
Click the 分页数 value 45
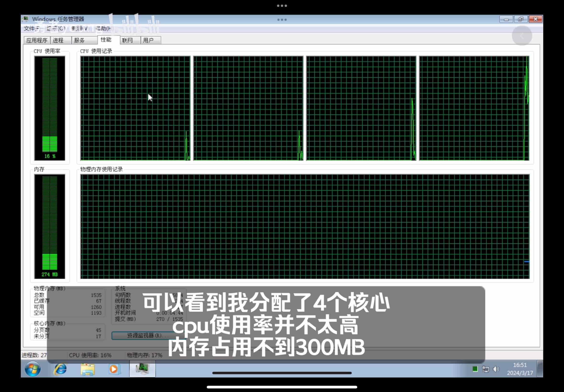(x=98, y=330)
